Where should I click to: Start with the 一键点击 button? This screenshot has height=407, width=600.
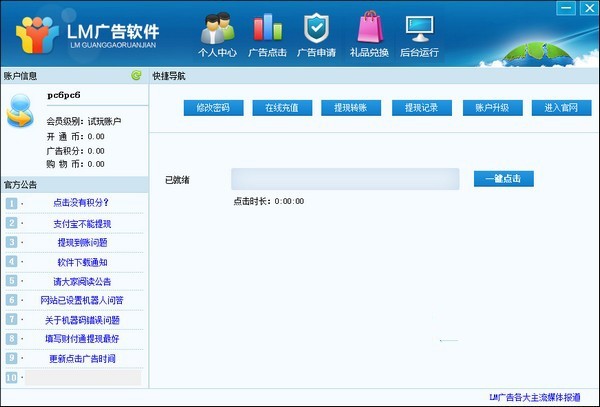tap(504, 179)
